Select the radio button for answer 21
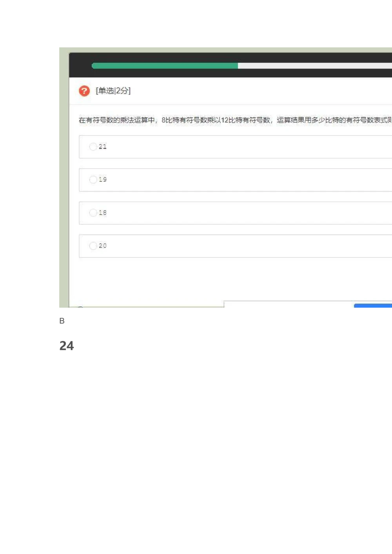The width and height of the screenshot is (392, 554). (x=93, y=147)
